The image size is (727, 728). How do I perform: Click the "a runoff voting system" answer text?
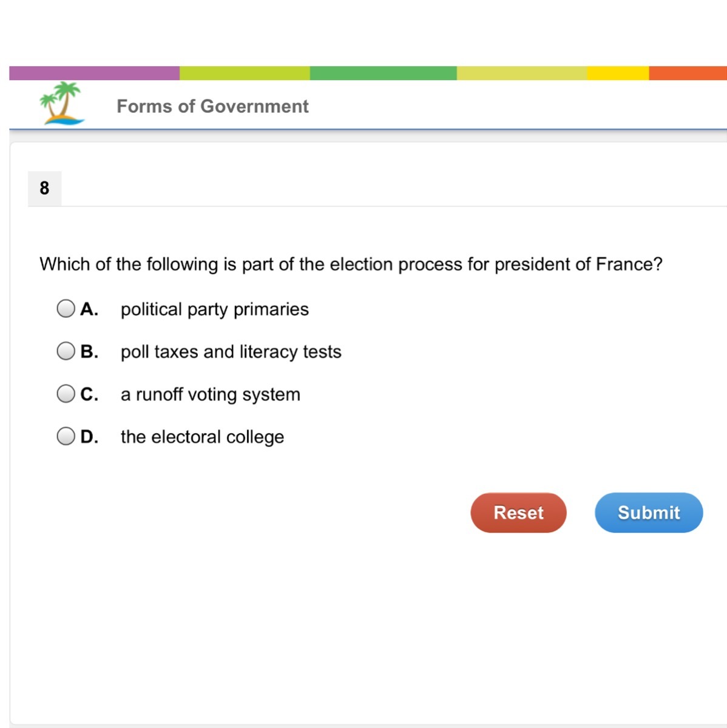[210, 394]
